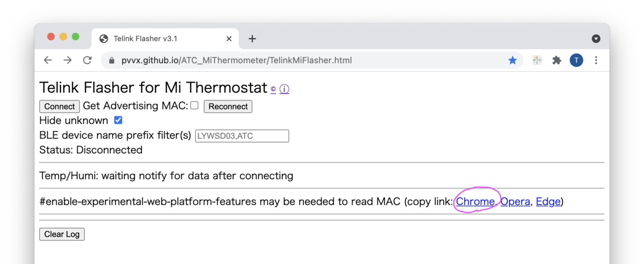Uncheck the Hide unknown checkbox
This screenshot has height=264, width=644.
tap(118, 120)
